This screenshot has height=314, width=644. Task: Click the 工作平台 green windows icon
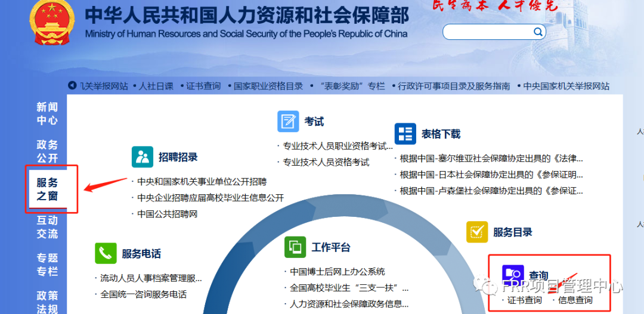click(x=295, y=247)
